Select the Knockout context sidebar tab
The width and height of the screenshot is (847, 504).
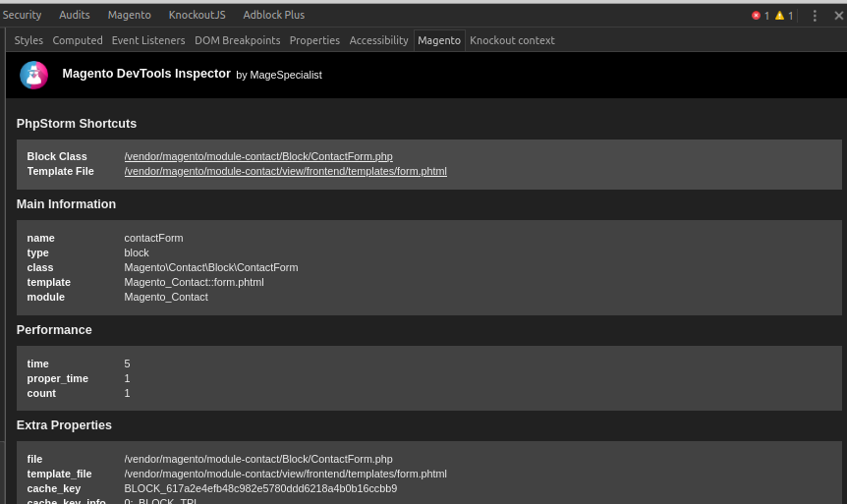[512, 40]
